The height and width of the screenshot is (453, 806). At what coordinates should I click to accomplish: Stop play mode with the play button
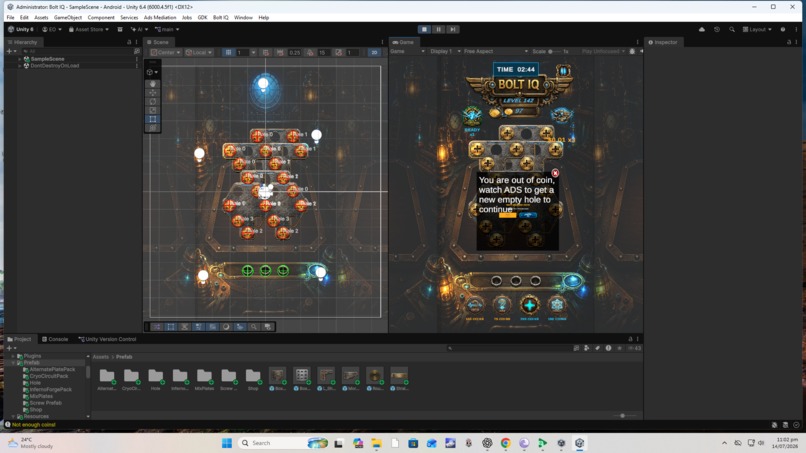point(424,29)
